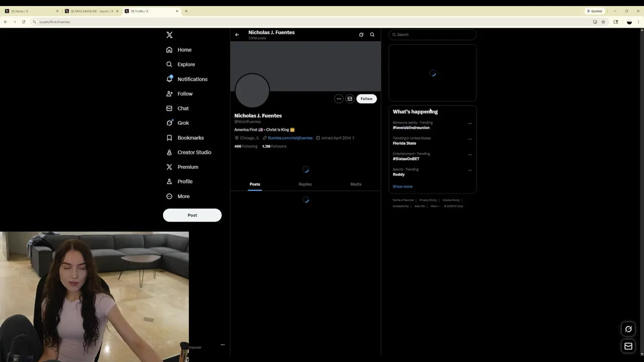Click the white Follow button
Viewport: 644px width, 362px height.
[366, 99]
